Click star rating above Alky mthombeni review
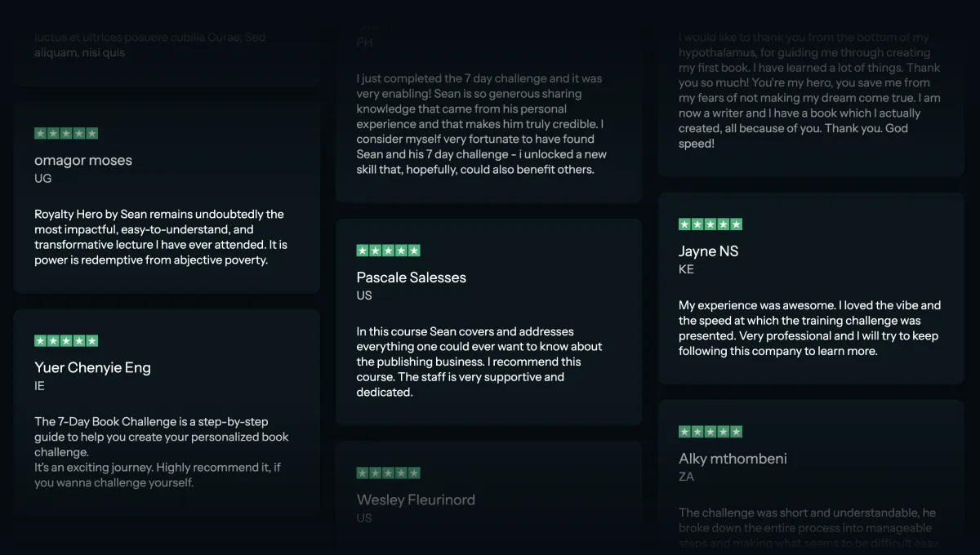The width and height of the screenshot is (980, 555). [710, 432]
